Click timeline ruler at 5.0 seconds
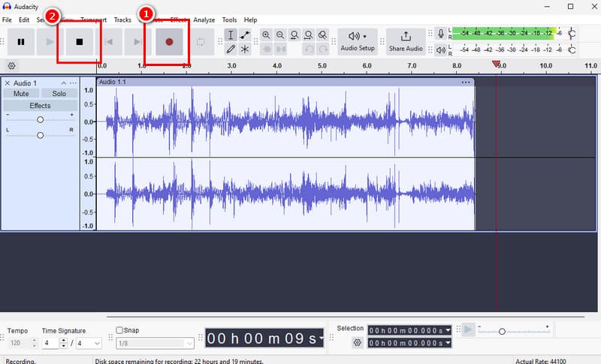The image size is (601, 364). 322,66
